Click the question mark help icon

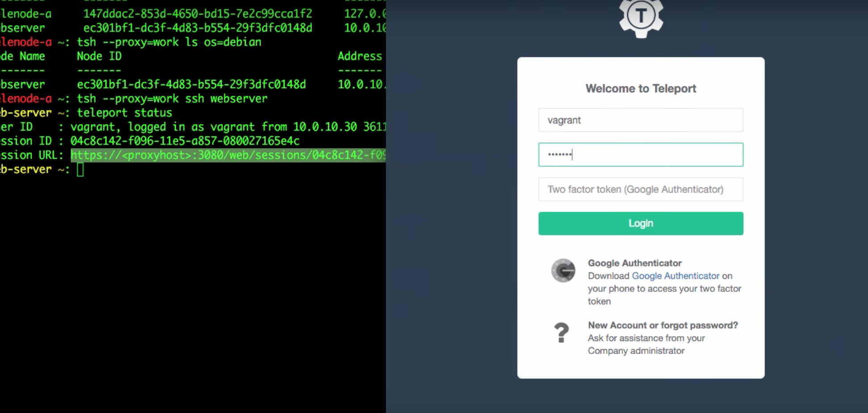561,333
